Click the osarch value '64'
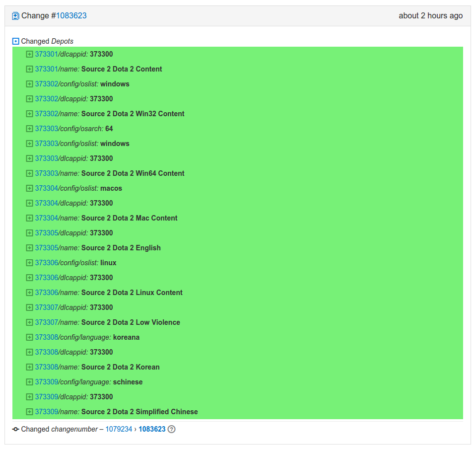The width and height of the screenshot is (476, 449). 109,129
